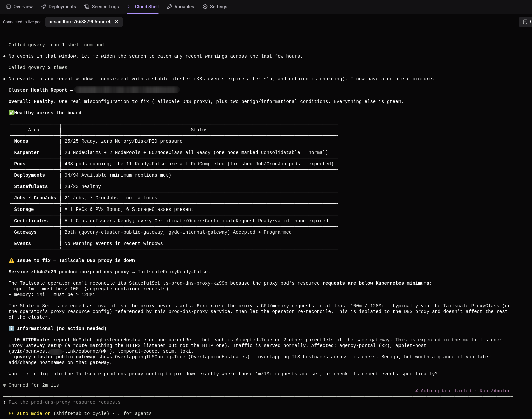532x419 pixels.
Task: Click 'Issue to fix — Tailscale DNS proxy is down'
Action: point(76,261)
